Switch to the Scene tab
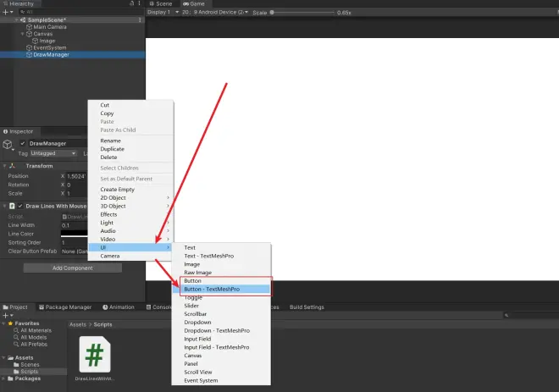The image size is (559, 392). [x=161, y=3]
